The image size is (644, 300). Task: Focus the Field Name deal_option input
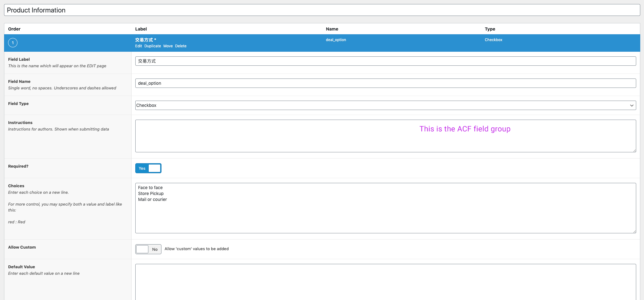[x=385, y=83]
